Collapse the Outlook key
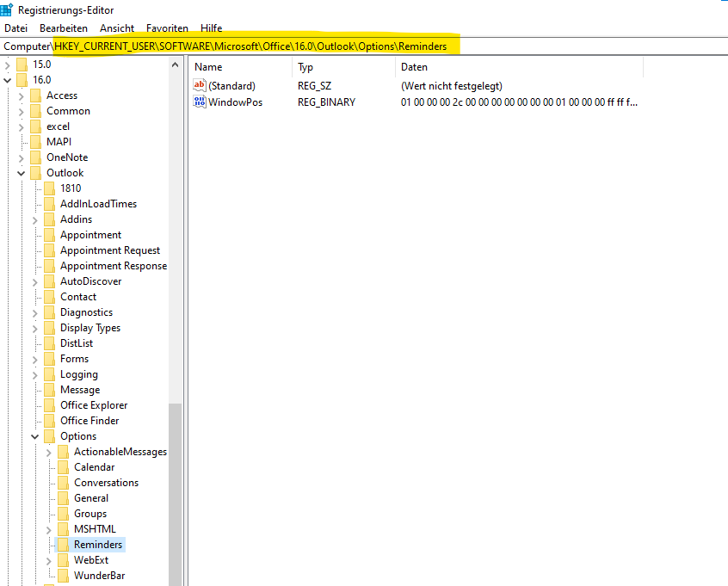The width and height of the screenshot is (728, 586). tap(21, 174)
